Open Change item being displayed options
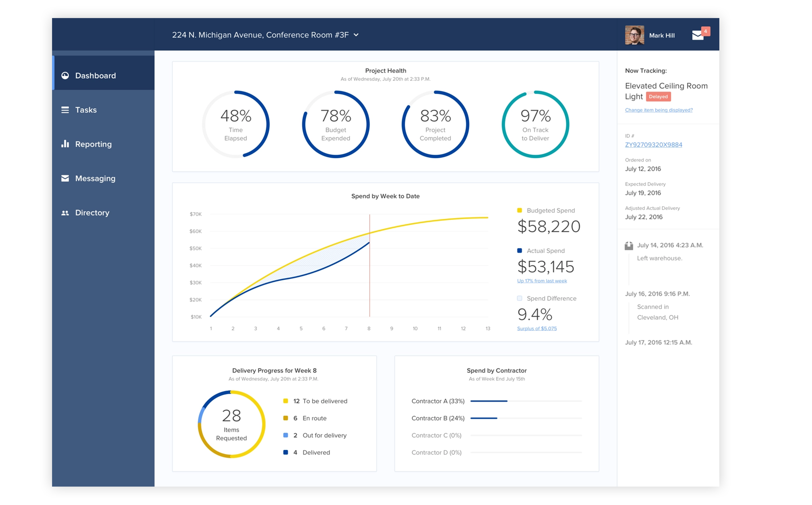Image resolution: width=812 pixels, height=505 pixels. point(658,110)
